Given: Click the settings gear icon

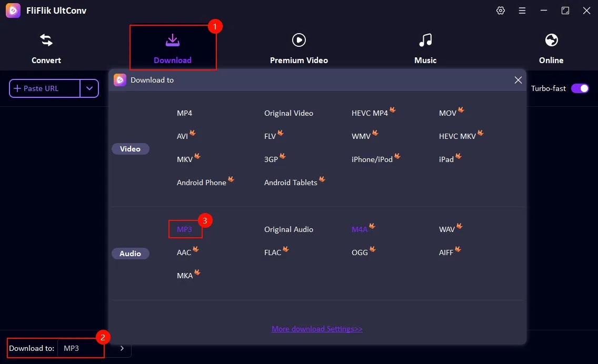Looking at the screenshot, I should [500, 10].
